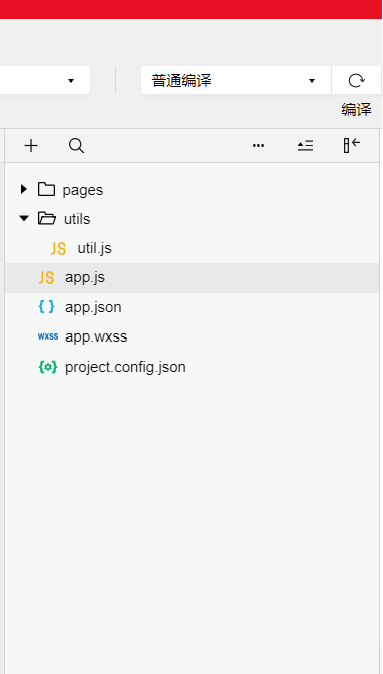Hide the file tree panel icon
This screenshot has height=674, width=383.
(352, 145)
